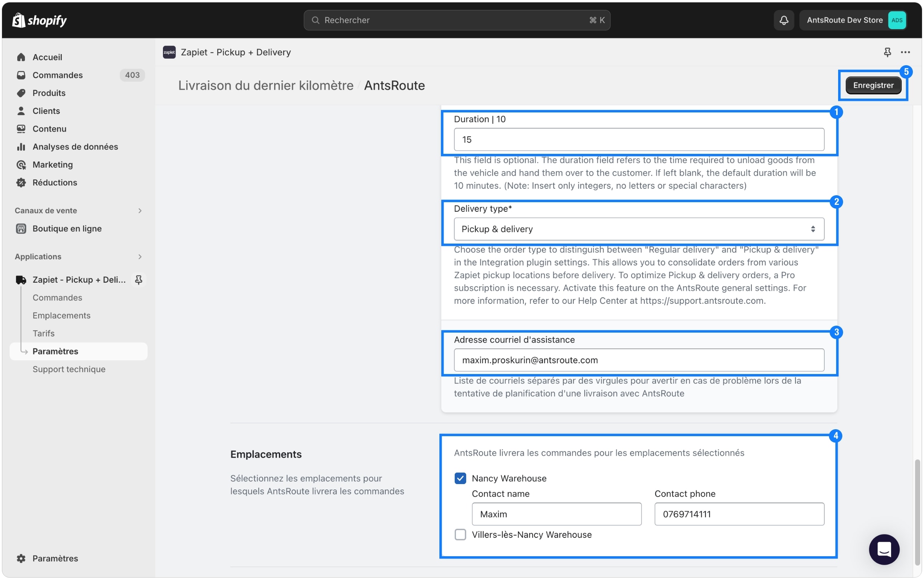Pin the app using header pin icon
Viewport: 924px width, 580px height.
pos(887,52)
